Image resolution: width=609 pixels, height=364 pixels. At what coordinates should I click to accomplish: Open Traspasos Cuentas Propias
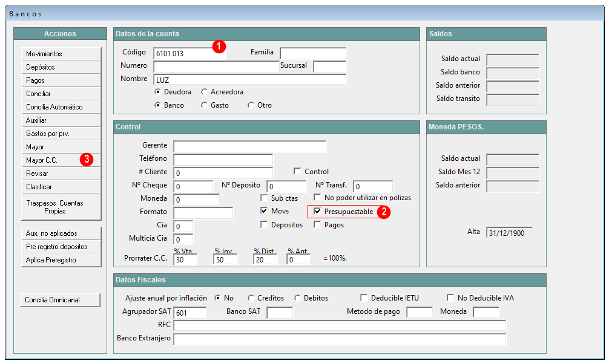click(61, 207)
